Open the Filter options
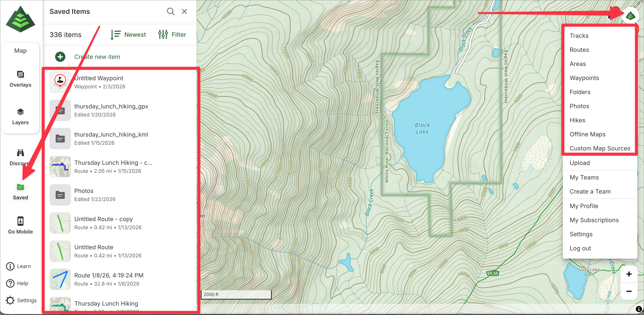 (172, 35)
